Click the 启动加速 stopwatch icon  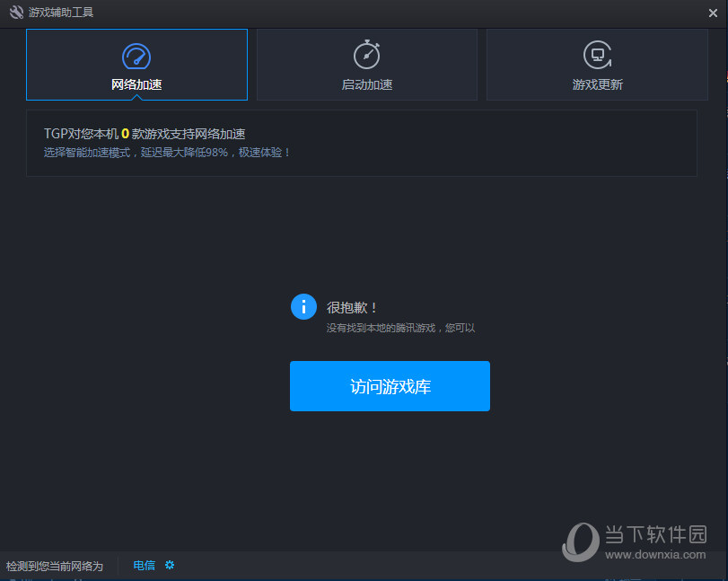coord(366,54)
